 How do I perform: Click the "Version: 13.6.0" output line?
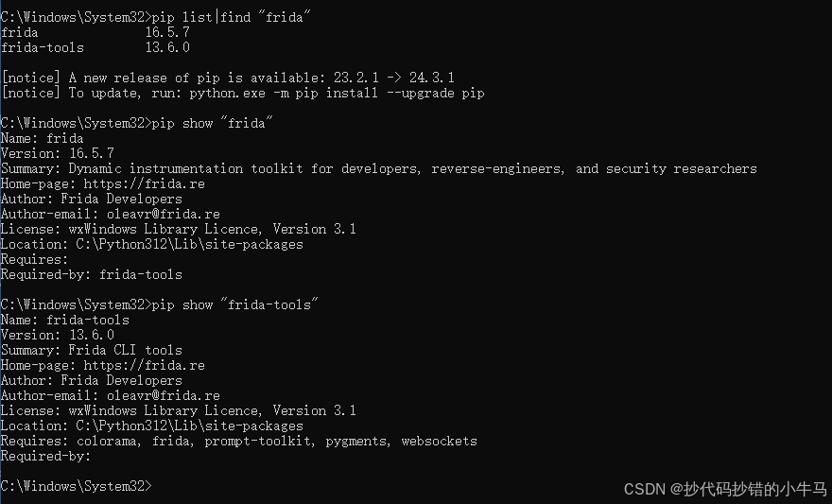57,336
